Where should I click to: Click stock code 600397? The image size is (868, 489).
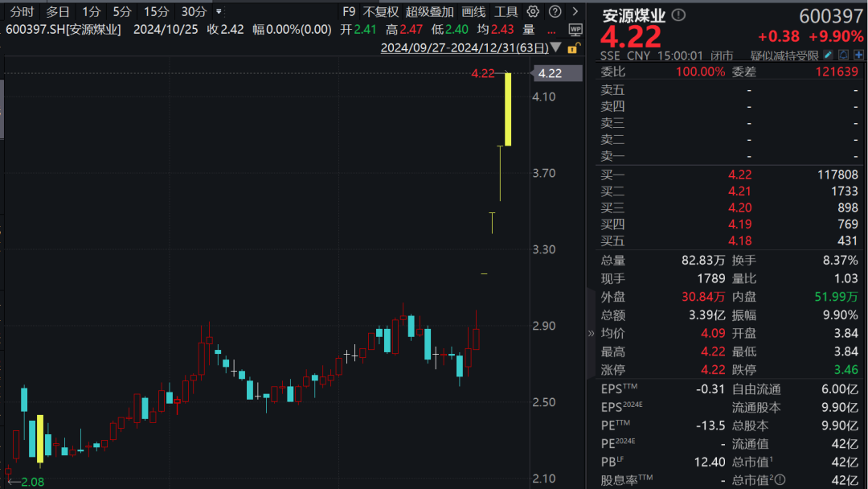point(831,16)
